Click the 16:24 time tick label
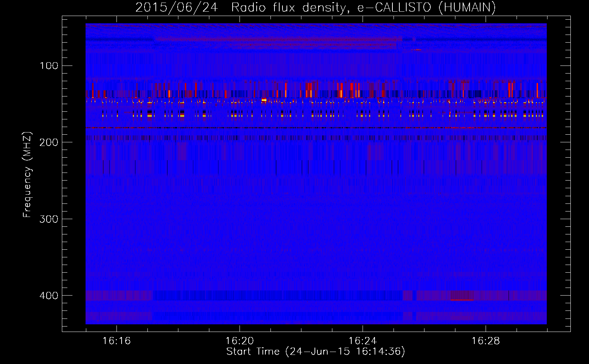Viewport: 589px width, 364px height. tap(363, 341)
